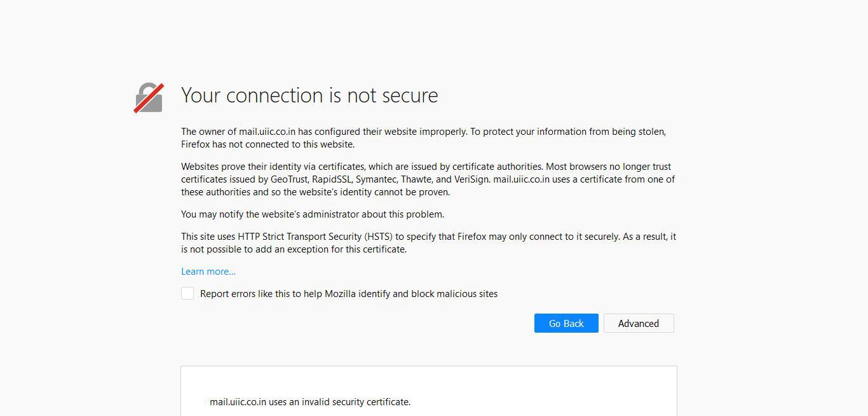Viewport: 868px width, 416px height.
Task: Open the Learn more link
Action: coord(208,271)
